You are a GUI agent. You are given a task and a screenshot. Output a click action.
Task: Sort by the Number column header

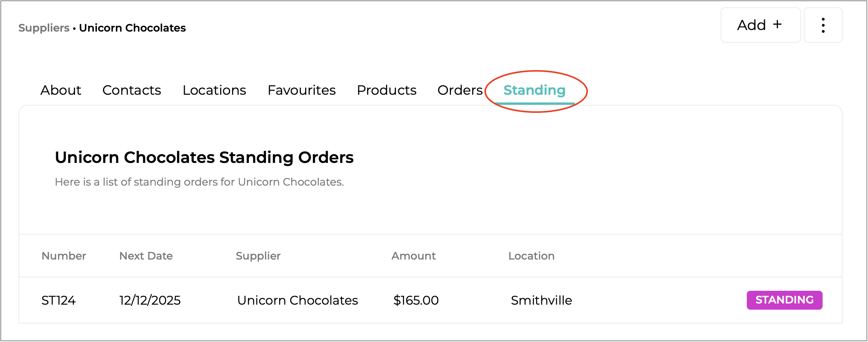(64, 256)
